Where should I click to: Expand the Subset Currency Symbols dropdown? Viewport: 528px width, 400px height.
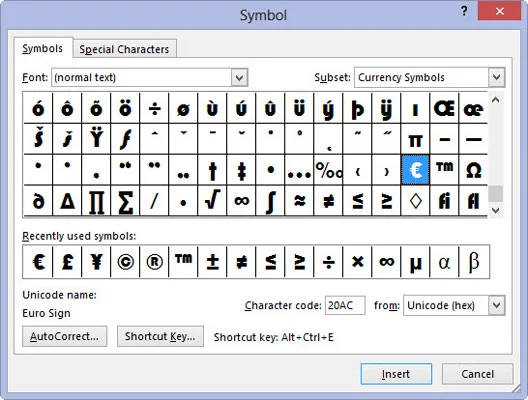coord(496,77)
